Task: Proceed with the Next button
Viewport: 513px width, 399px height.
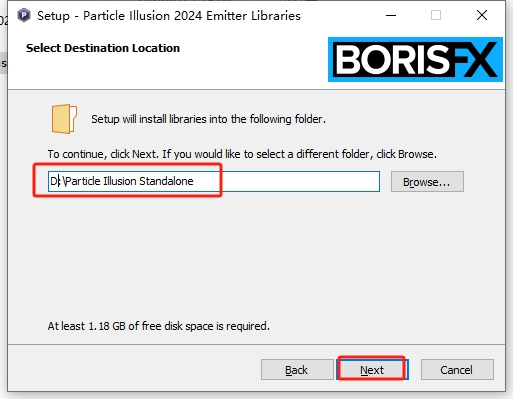Action: 372,370
